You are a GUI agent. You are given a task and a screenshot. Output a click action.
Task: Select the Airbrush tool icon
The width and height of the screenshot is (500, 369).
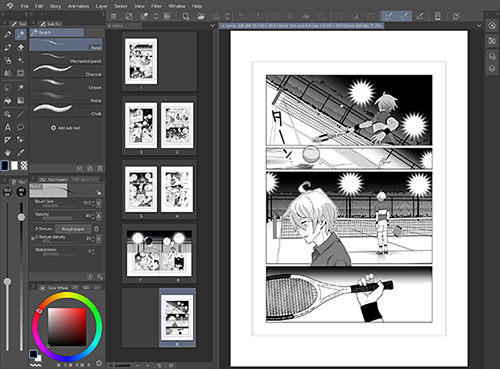click(x=8, y=60)
